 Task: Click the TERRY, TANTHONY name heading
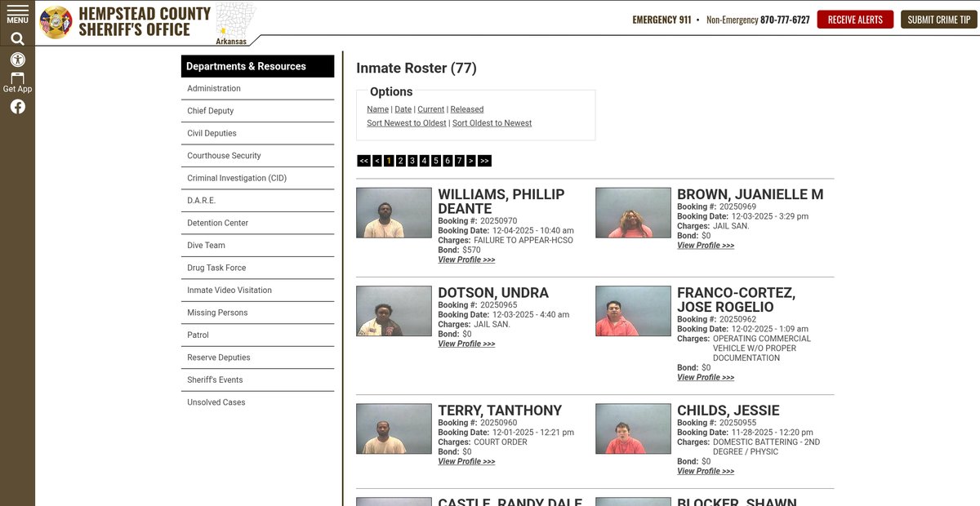tap(500, 411)
